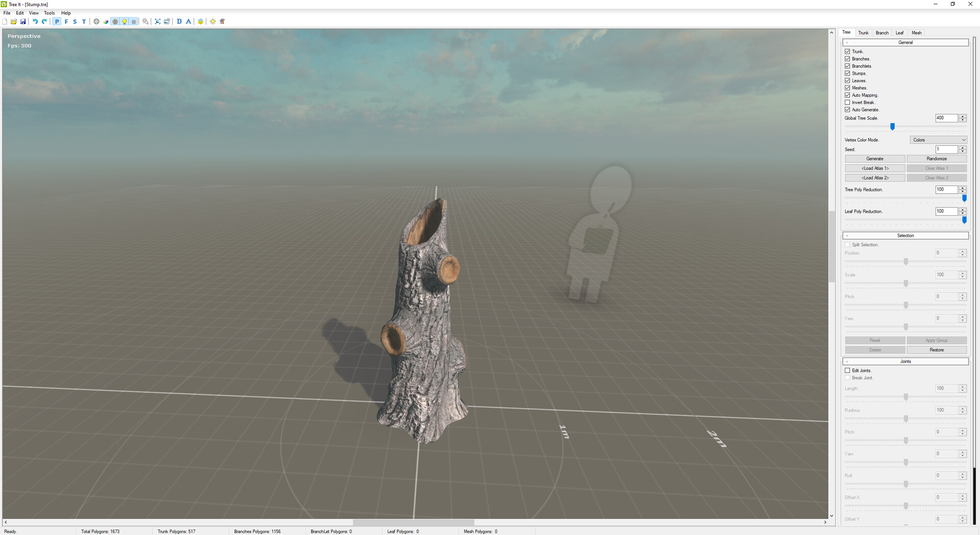Collapse the General section
Viewport: 980px width, 535px height.
[846, 42]
